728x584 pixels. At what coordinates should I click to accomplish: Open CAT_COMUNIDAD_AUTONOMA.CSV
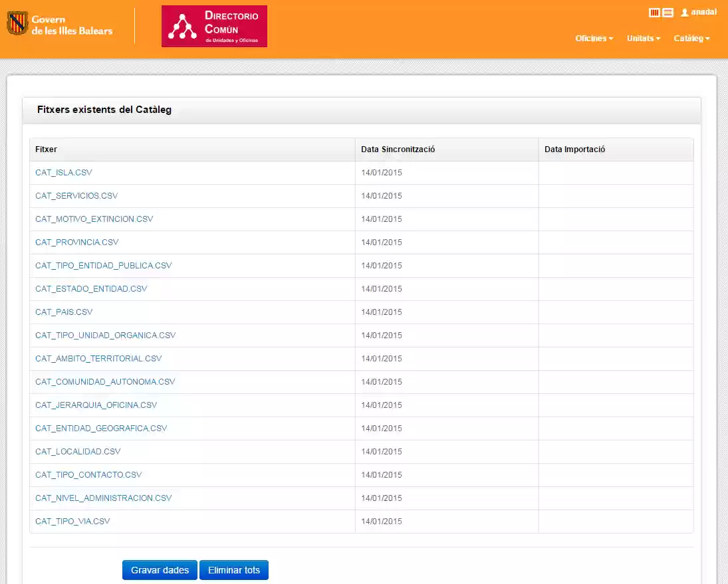(x=105, y=381)
